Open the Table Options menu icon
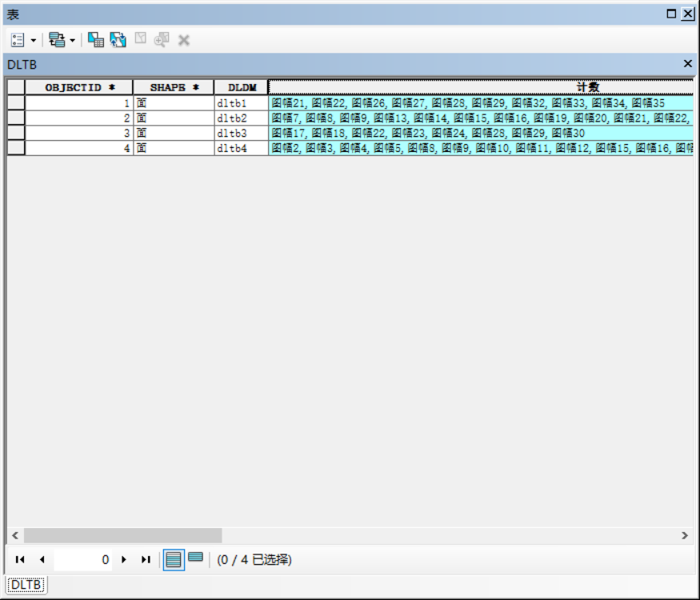 [x=18, y=40]
